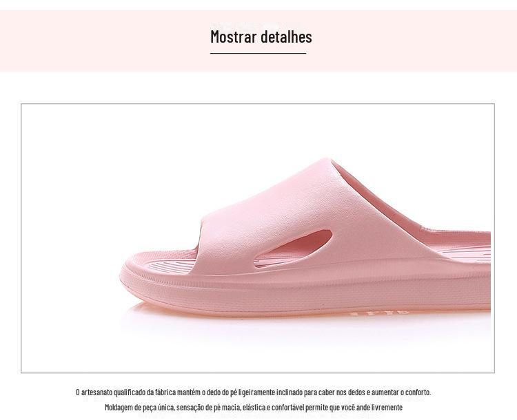Open the pink slipper product image

point(258,238)
